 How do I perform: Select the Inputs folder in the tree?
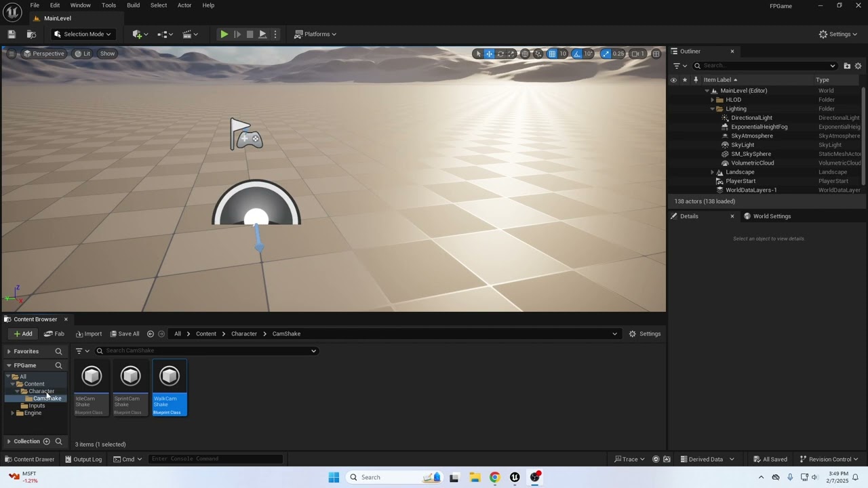click(37, 405)
